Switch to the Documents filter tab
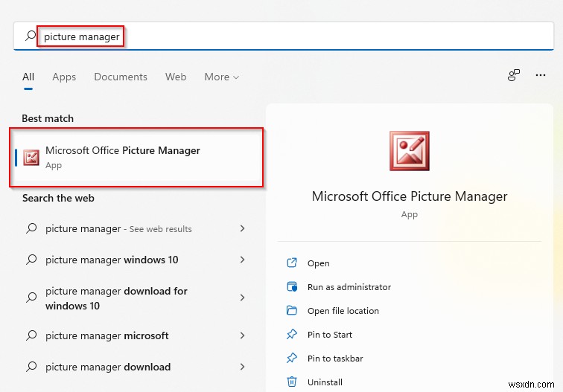This screenshot has width=563, height=392. point(121,77)
